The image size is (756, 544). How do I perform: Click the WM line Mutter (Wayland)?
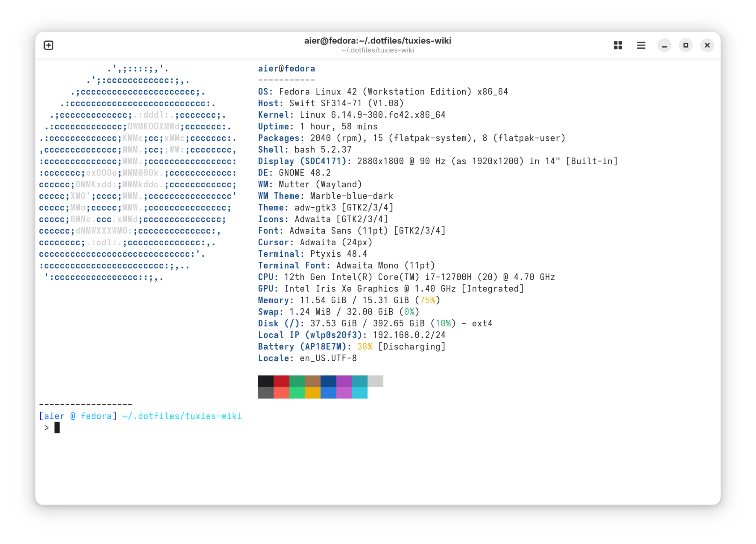tap(310, 185)
